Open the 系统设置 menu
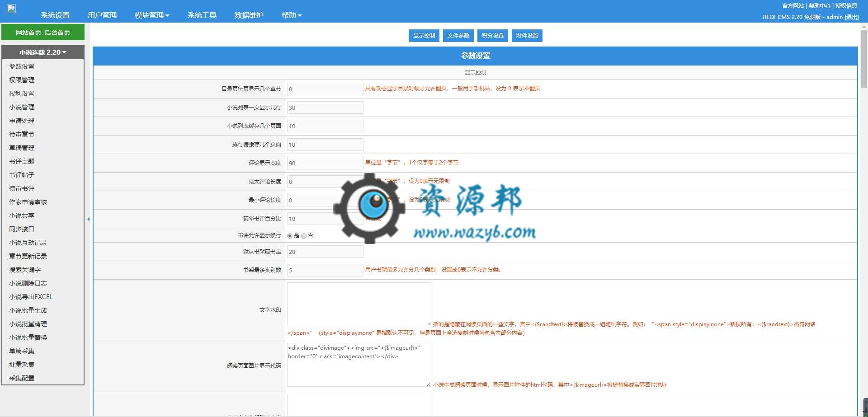The height and width of the screenshot is (417, 868). click(55, 15)
